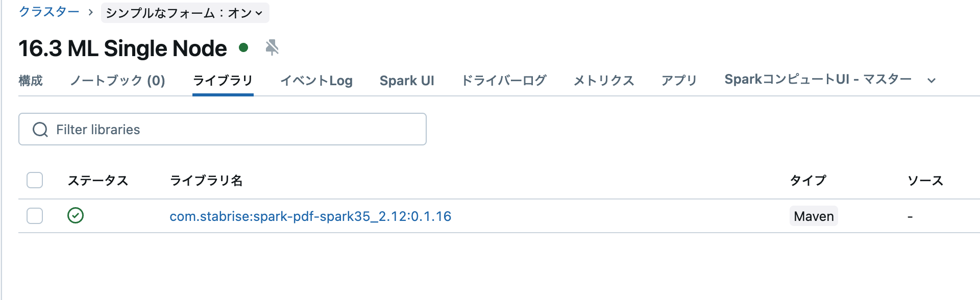
Task: Switch to the 構成 tab
Action: point(30,80)
